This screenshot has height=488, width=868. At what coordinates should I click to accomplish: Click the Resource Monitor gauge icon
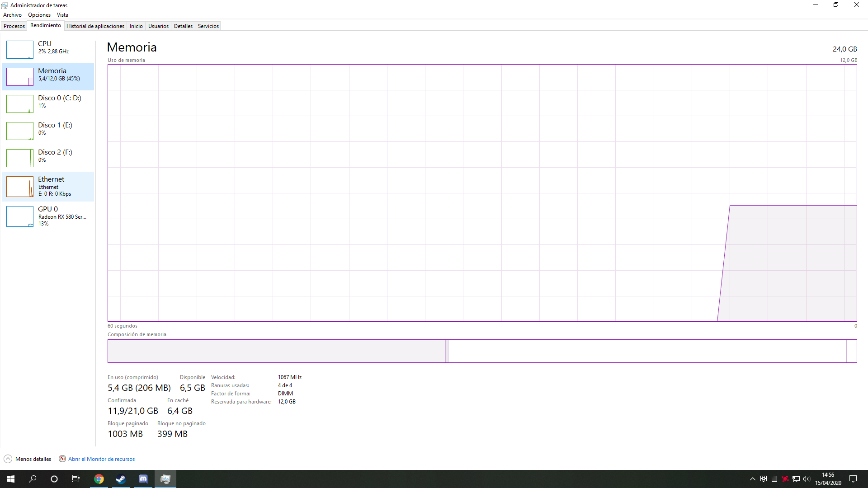click(x=62, y=459)
